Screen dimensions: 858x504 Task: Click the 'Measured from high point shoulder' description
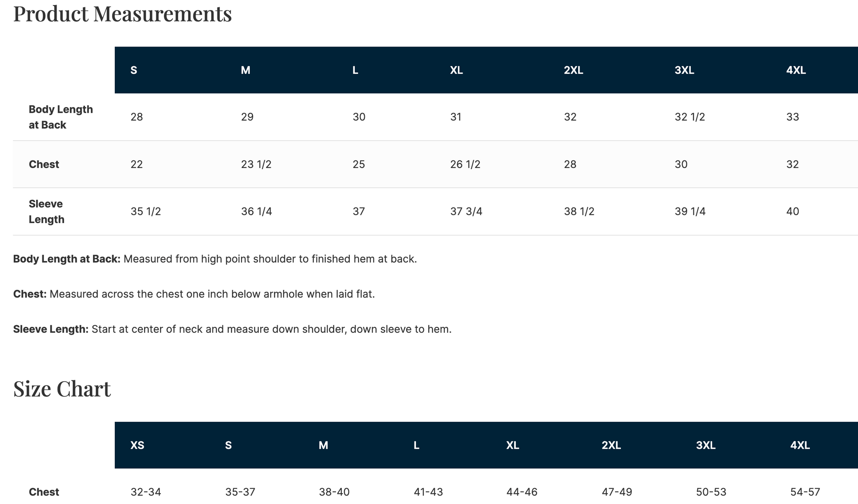270,259
